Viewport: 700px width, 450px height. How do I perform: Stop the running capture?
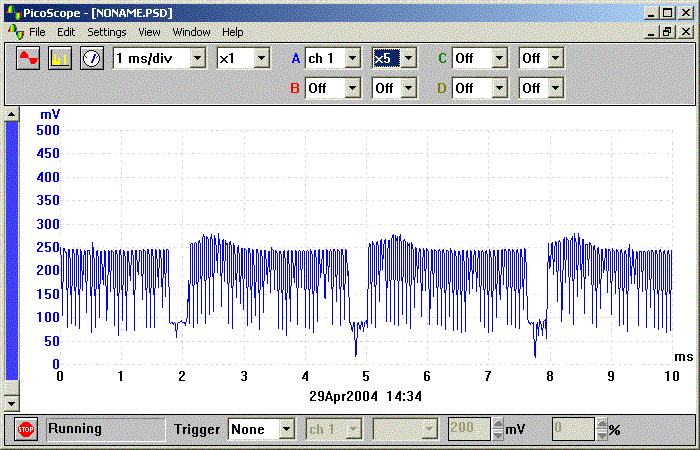(25, 429)
